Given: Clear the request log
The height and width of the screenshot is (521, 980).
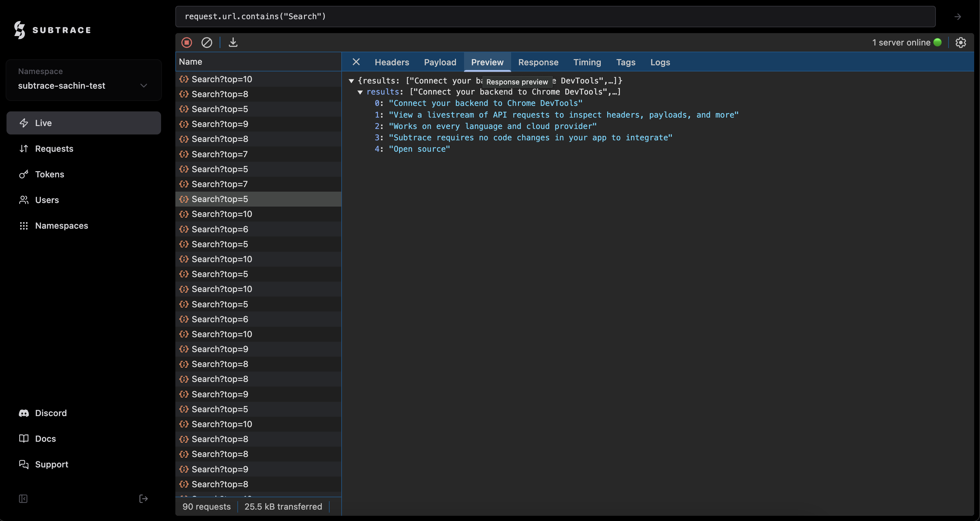Looking at the screenshot, I should coord(207,43).
